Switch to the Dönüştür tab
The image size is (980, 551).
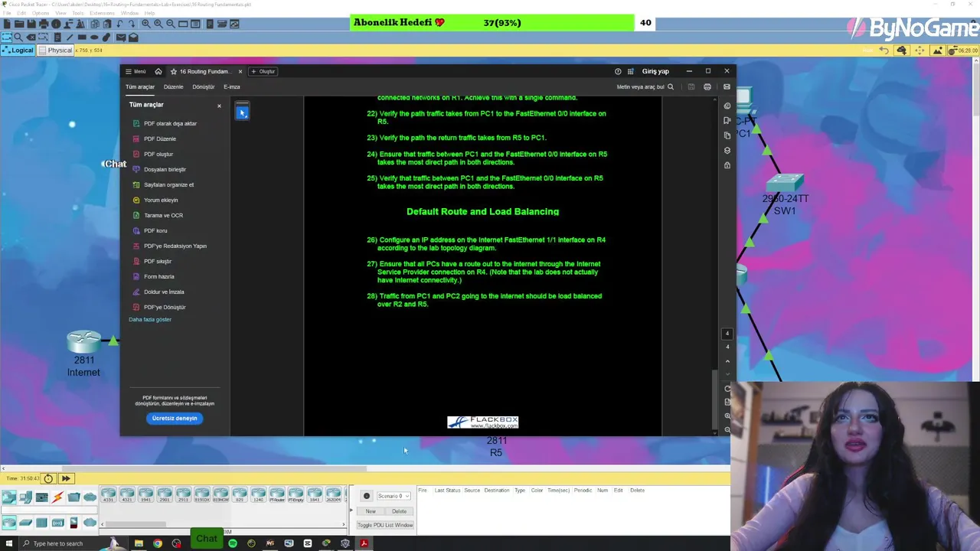pyautogui.click(x=204, y=87)
